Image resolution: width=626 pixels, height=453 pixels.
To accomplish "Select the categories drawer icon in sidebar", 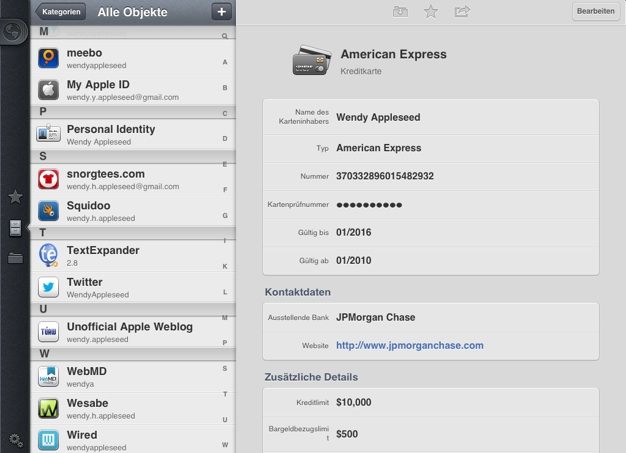I will [x=15, y=228].
